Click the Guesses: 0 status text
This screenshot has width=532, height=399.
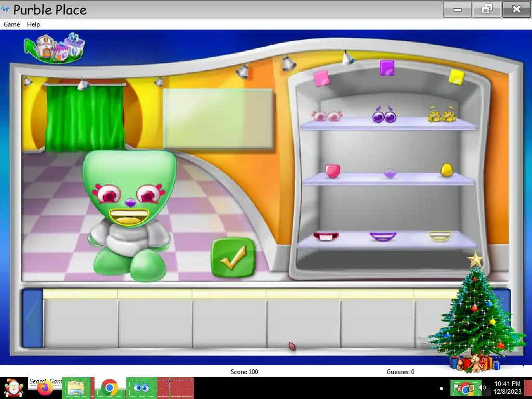point(401,372)
